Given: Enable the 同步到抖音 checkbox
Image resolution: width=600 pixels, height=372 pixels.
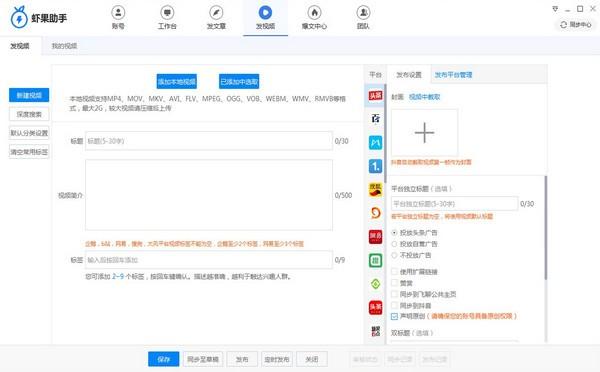Looking at the screenshot, I should tap(394, 305).
